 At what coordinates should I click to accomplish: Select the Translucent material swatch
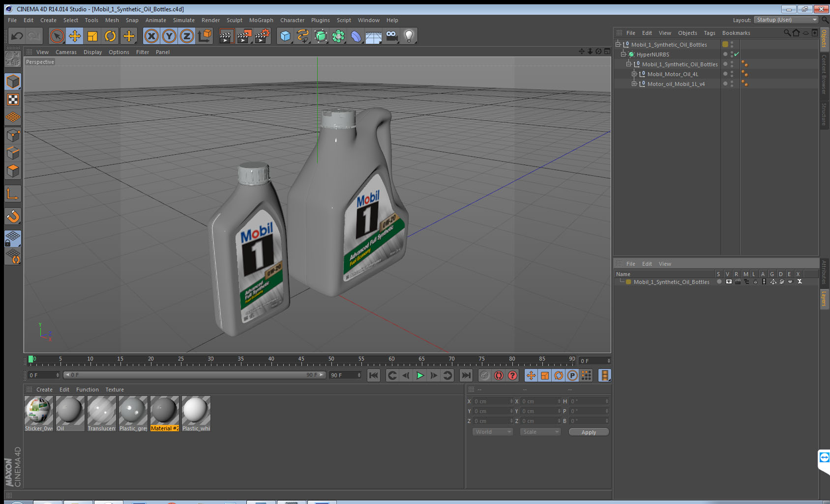102,410
